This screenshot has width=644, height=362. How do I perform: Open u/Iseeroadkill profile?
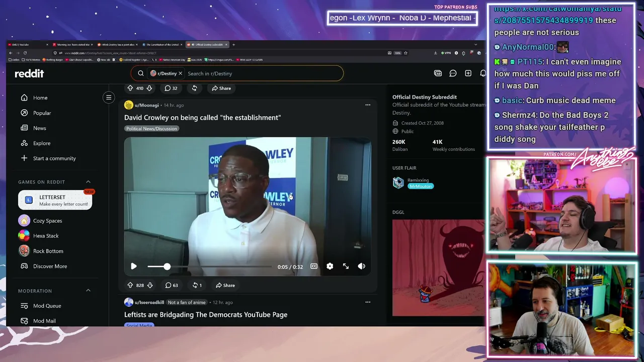(x=149, y=302)
